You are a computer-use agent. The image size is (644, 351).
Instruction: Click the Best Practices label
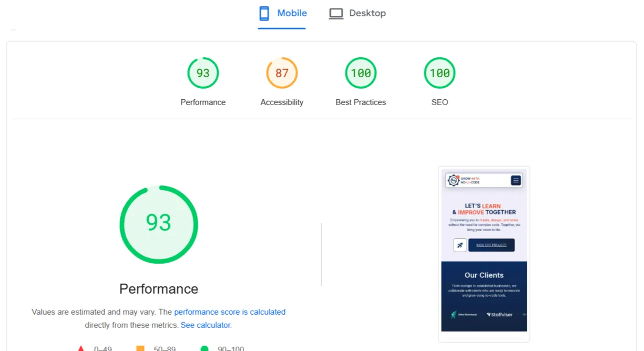coord(361,102)
